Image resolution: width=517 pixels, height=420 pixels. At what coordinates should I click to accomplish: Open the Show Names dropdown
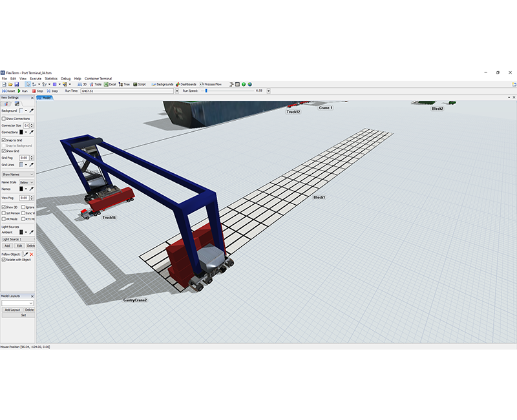(19, 175)
